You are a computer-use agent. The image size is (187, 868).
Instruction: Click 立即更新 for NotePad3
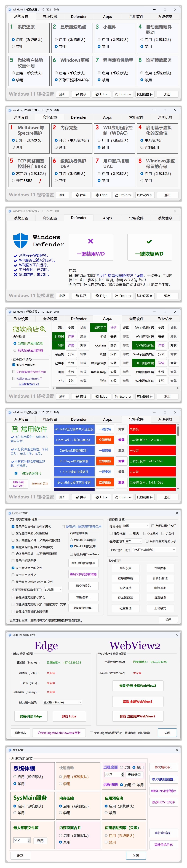(x=105, y=440)
